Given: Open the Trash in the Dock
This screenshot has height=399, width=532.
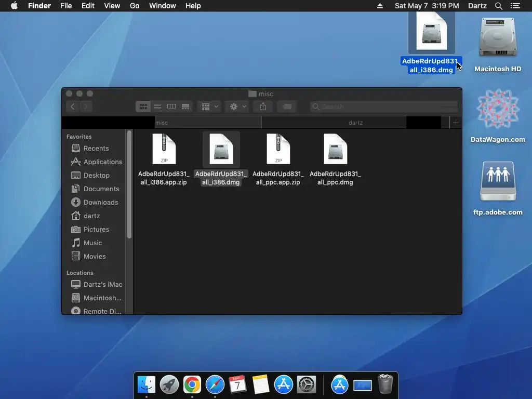Looking at the screenshot, I should [x=385, y=384].
